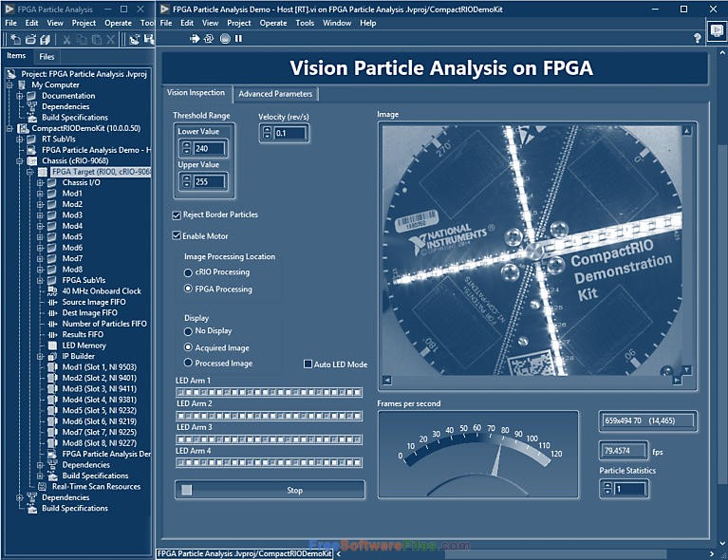Select the Processed Image radio button
Viewport: 728px width, 560px height.
point(188,363)
